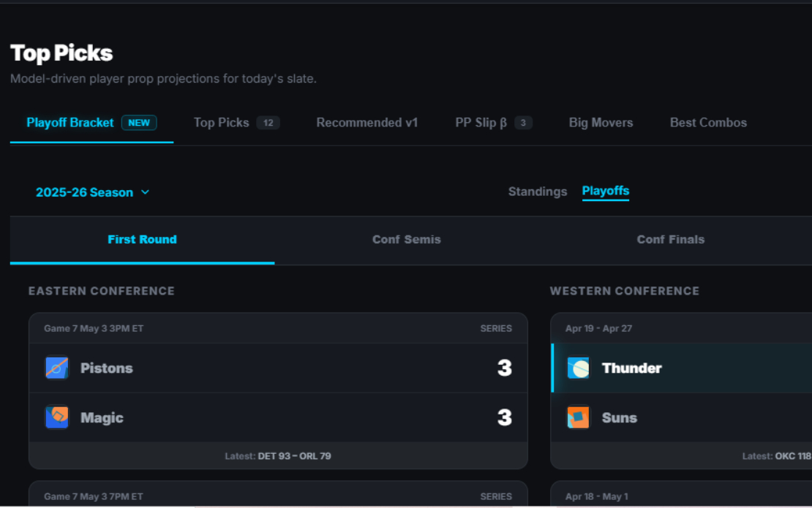Click 'Latest: DET 93 – ORL 79' result

pyautogui.click(x=278, y=456)
